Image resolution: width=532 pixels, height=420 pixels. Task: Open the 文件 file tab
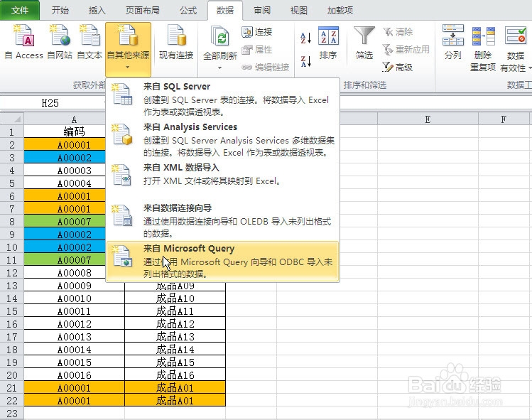click(20, 10)
